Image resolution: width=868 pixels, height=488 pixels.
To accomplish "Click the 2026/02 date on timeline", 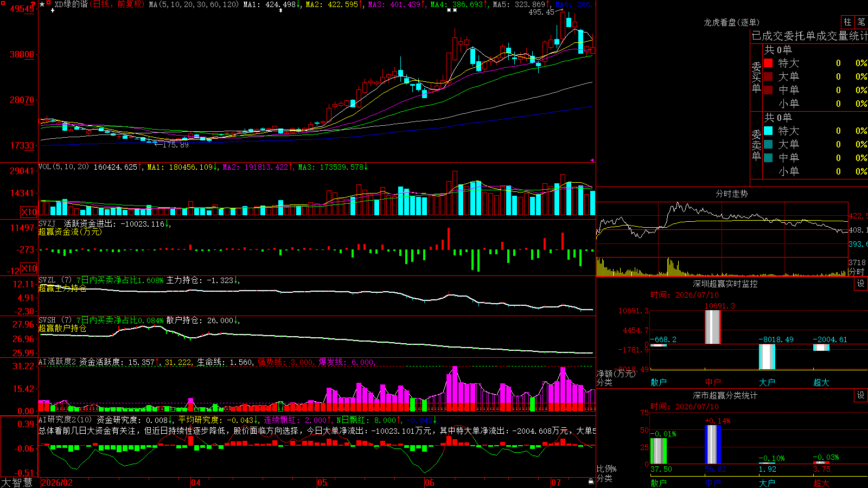I will click(57, 483).
